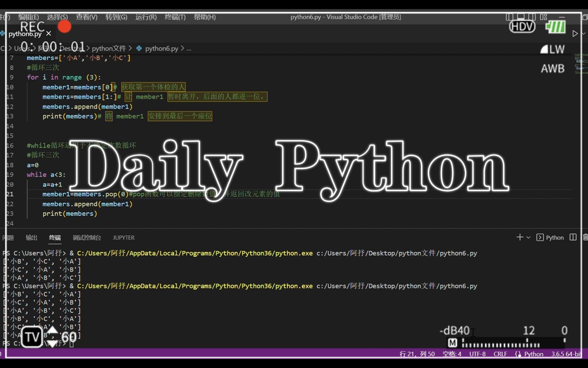Viewport: 588px width, 368px height.
Task: Open the 编辑(E) menu
Action: tap(29, 17)
